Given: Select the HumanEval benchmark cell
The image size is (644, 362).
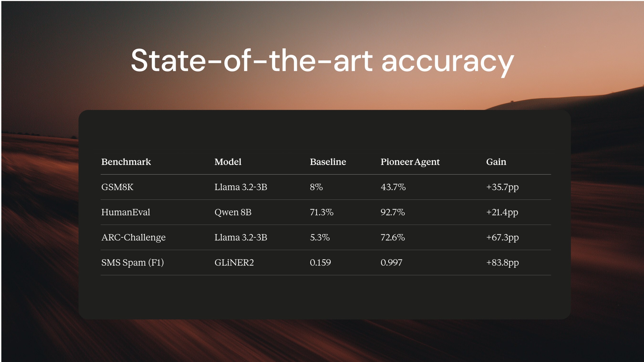Looking at the screenshot, I should tap(125, 212).
